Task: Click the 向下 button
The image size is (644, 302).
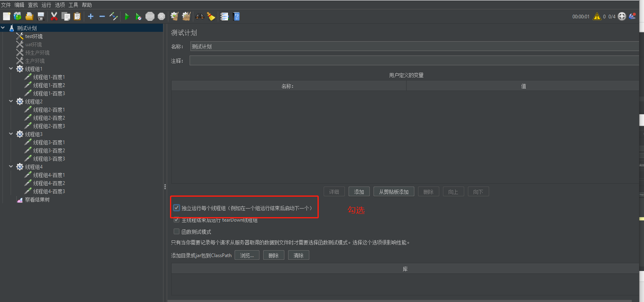Action: [x=478, y=192]
